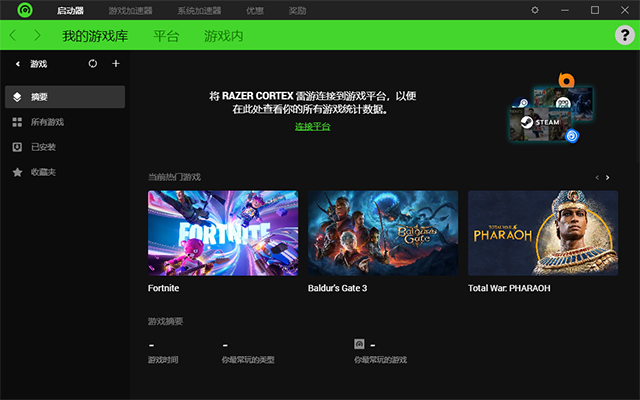Click the 当前热门游戏 heading
The image size is (640, 400).
coord(174,177)
